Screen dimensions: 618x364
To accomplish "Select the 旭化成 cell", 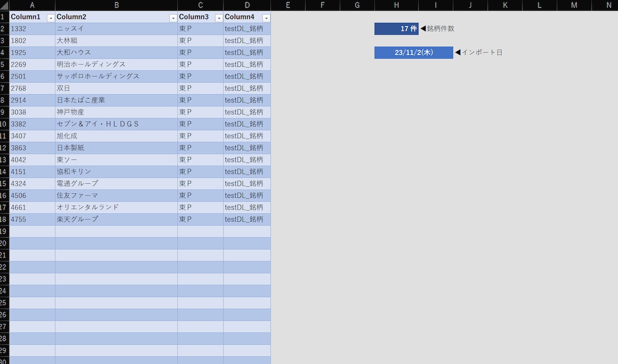I will click(x=117, y=136).
